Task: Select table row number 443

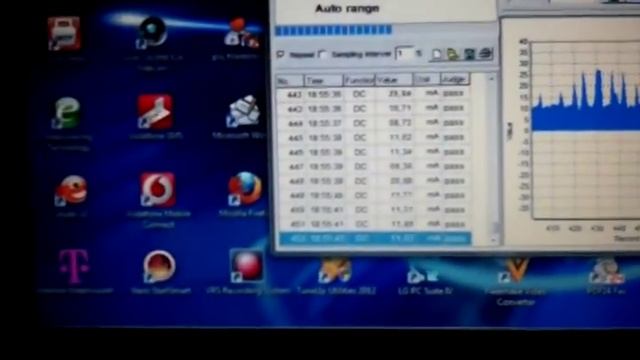Action: pyautogui.click(x=373, y=109)
